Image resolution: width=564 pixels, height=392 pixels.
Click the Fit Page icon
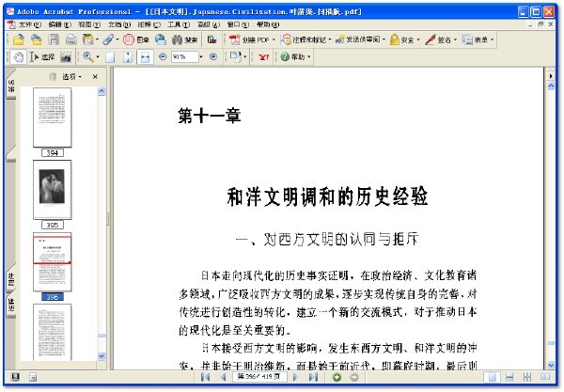[x=128, y=56]
